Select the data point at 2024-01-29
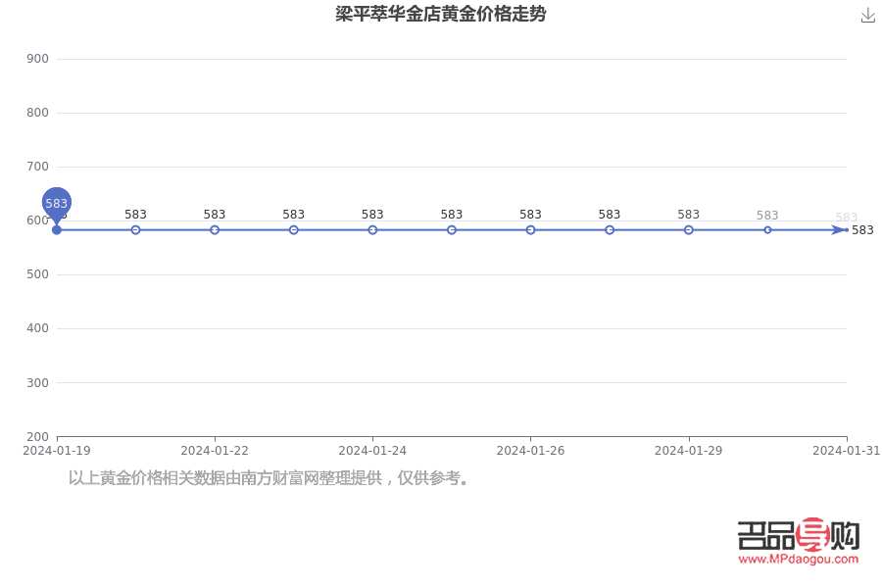This screenshot has height=588, width=882. (x=689, y=229)
